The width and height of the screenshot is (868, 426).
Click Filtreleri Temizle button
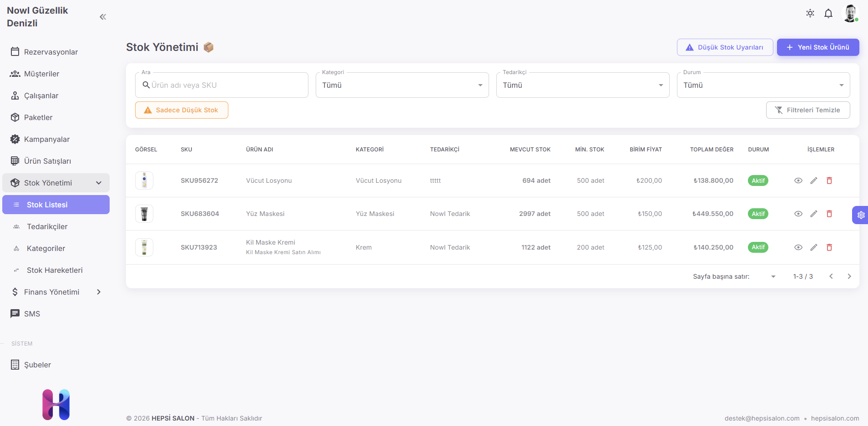(x=807, y=110)
